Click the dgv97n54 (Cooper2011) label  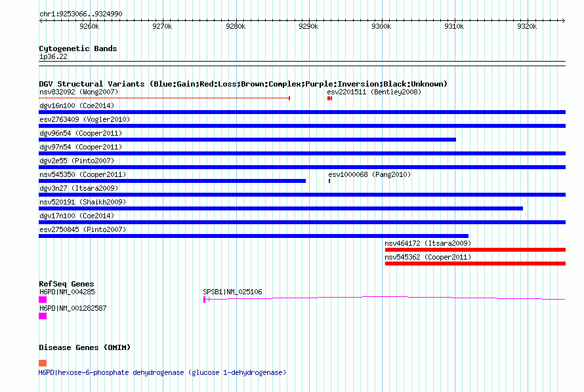[x=81, y=147]
